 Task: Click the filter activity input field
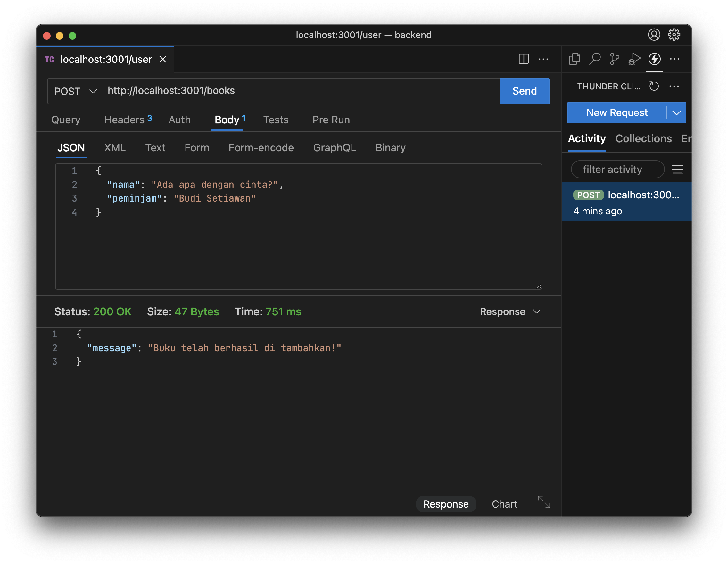[617, 169]
